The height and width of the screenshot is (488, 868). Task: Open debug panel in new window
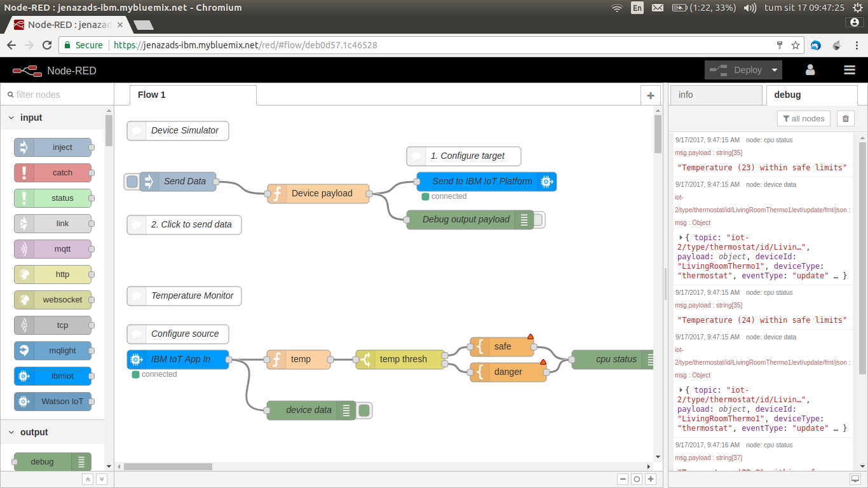coord(855,479)
